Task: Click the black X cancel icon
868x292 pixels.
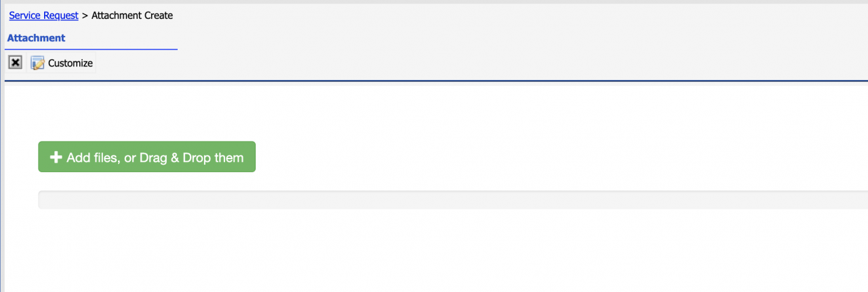Action: point(15,62)
